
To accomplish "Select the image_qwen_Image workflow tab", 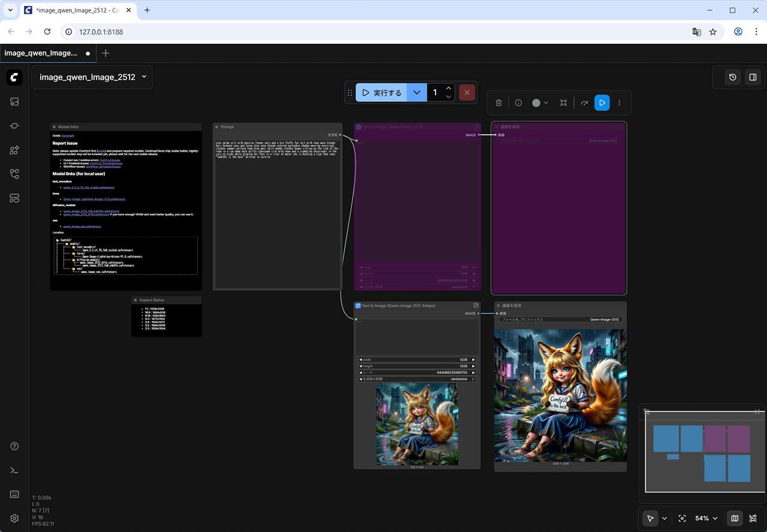I will (x=41, y=53).
